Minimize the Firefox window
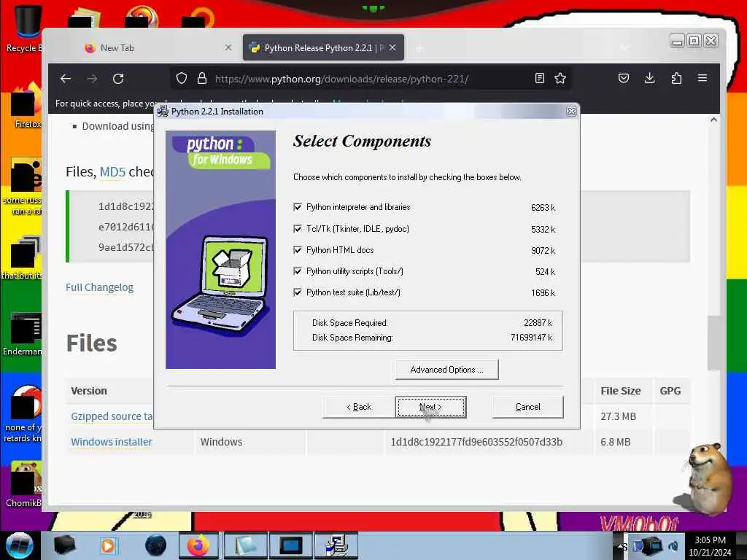Screen dimensions: 747x560 [x=677, y=42]
